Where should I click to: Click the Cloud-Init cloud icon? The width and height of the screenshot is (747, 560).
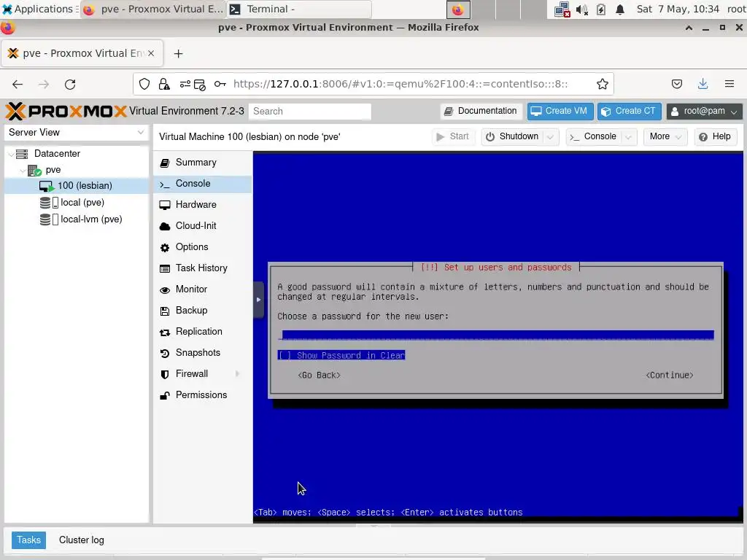(165, 227)
